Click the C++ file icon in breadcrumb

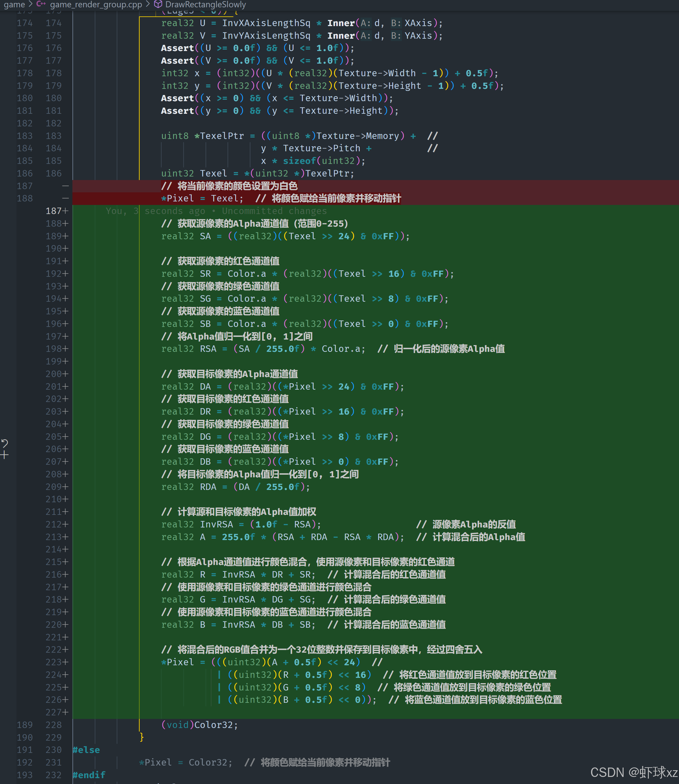click(x=41, y=4)
